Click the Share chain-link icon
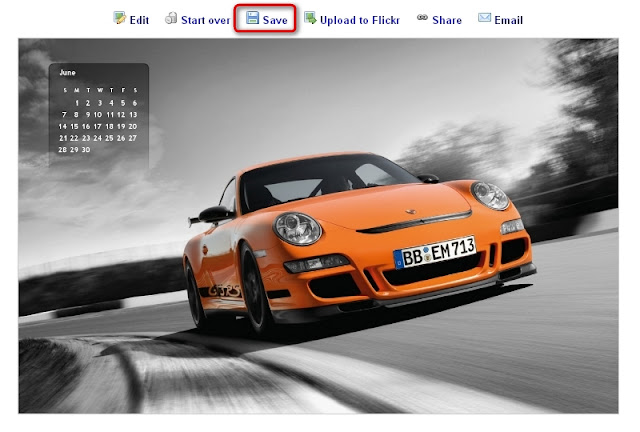The image size is (640, 432). [x=422, y=17]
